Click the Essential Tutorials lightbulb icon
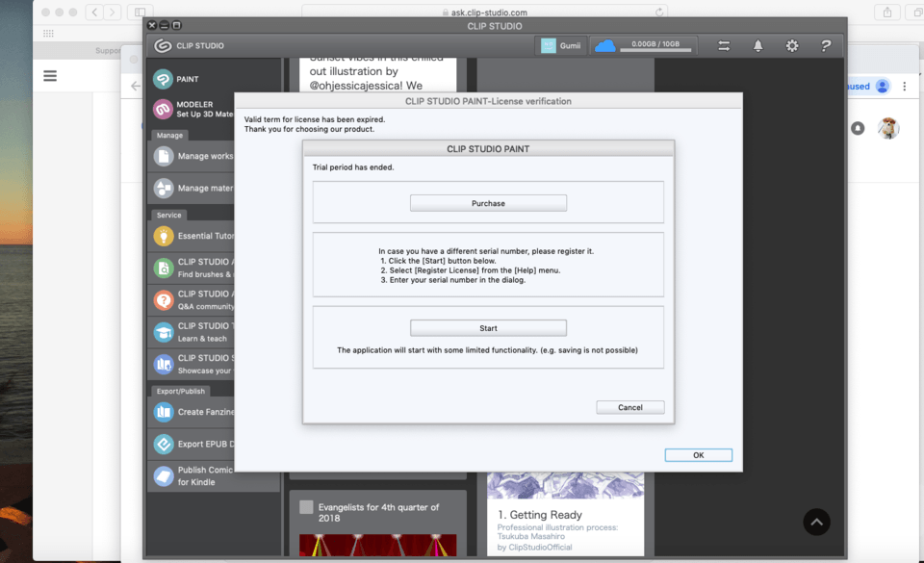The width and height of the screenshot is (924, 563). [x=164, y=236]
